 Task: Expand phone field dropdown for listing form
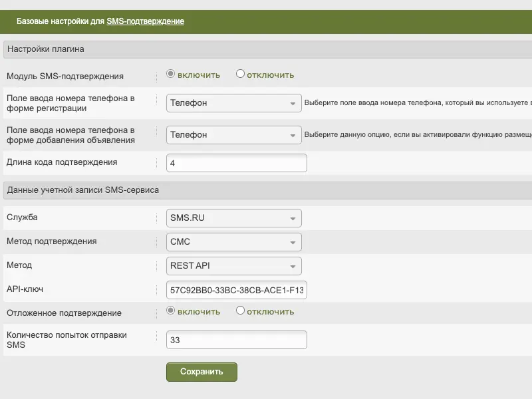[x=233, y=135]
